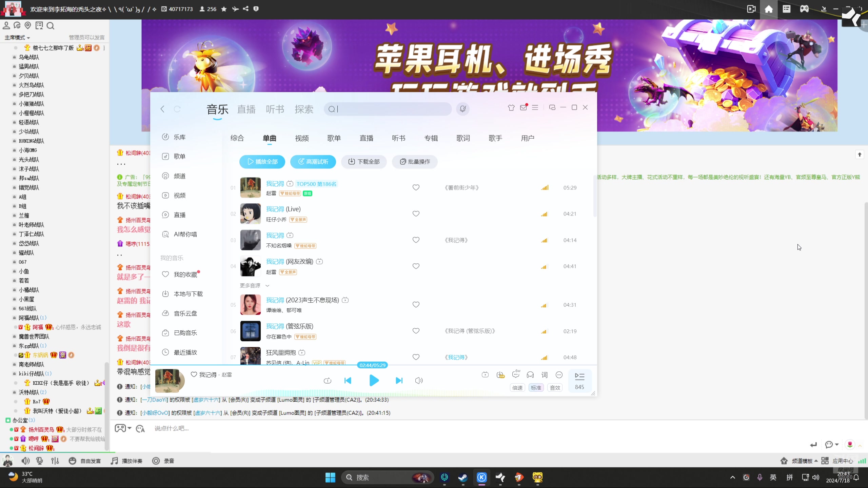Switch to the 歌单 results tab

point(334,138)
